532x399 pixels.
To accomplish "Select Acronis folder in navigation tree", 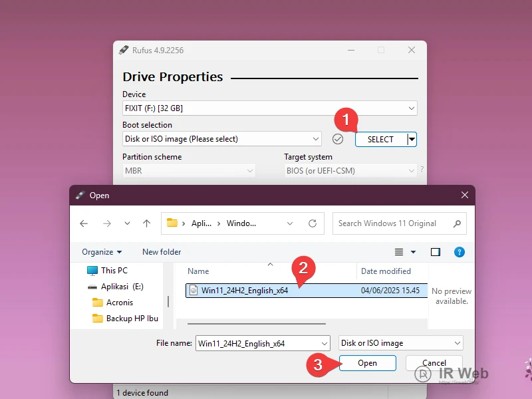I will pyautogui.click(x=120, y=303).
